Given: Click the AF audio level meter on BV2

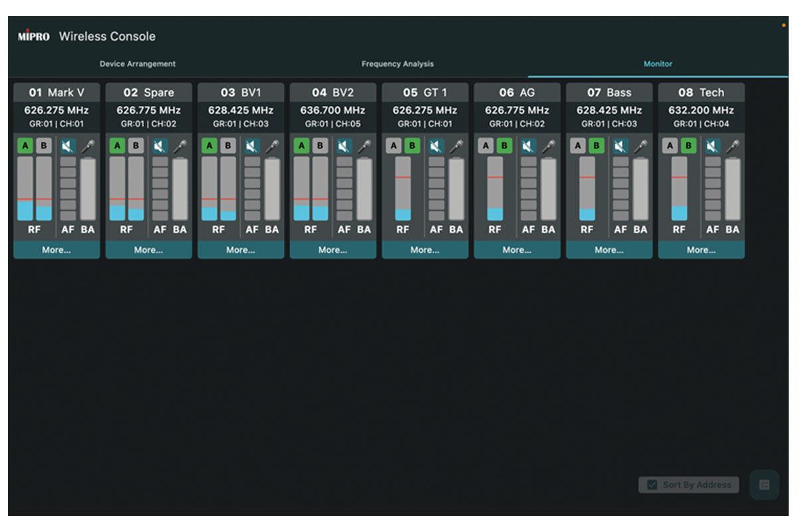Looking at the screenshot, I should coord(344,190).
